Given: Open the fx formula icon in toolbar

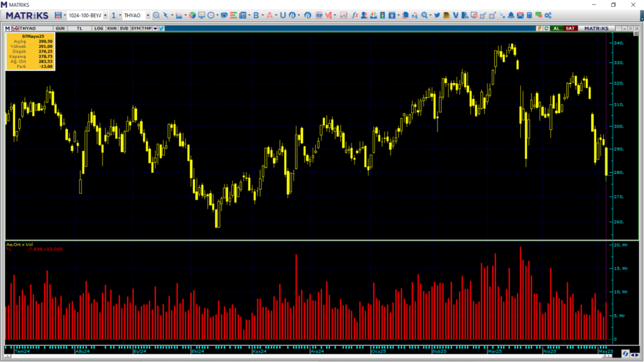Looking at the screenshot, I should pyautogui.click(x=355, y=15).
